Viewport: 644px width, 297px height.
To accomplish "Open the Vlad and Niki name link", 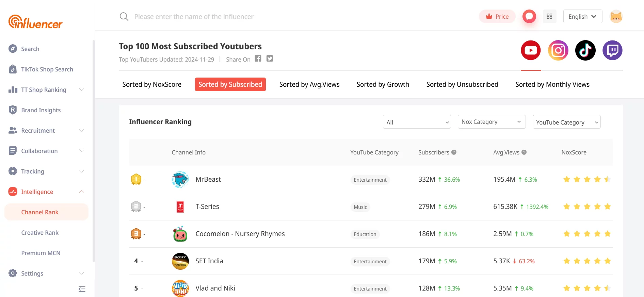I will tap(215, 288).
